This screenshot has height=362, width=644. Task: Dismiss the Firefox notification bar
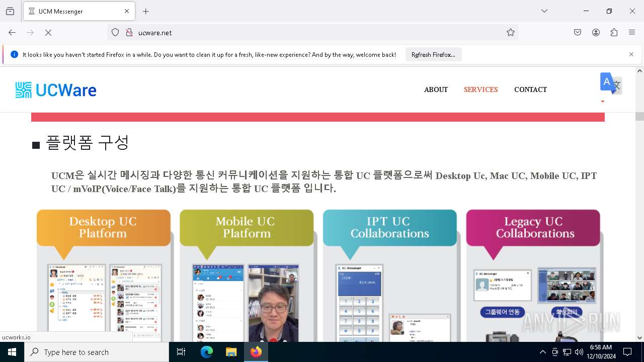coord(631,54)
